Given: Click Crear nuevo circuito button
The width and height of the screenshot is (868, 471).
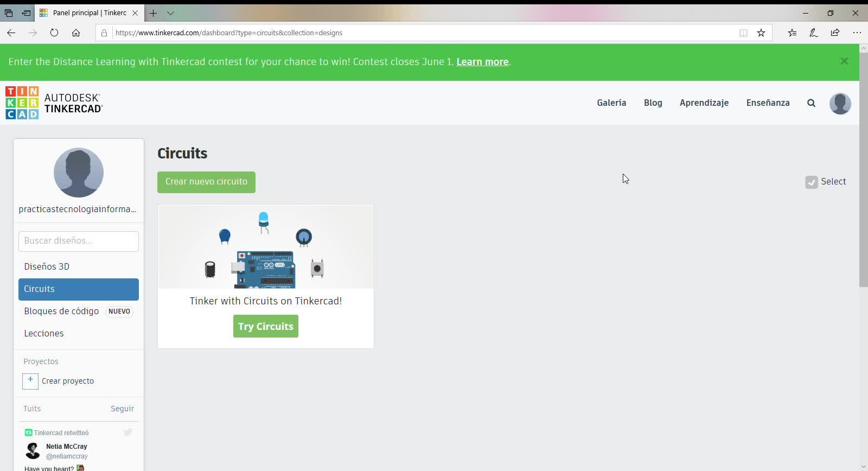Looking at the screenshot, I should click(206, 182).
